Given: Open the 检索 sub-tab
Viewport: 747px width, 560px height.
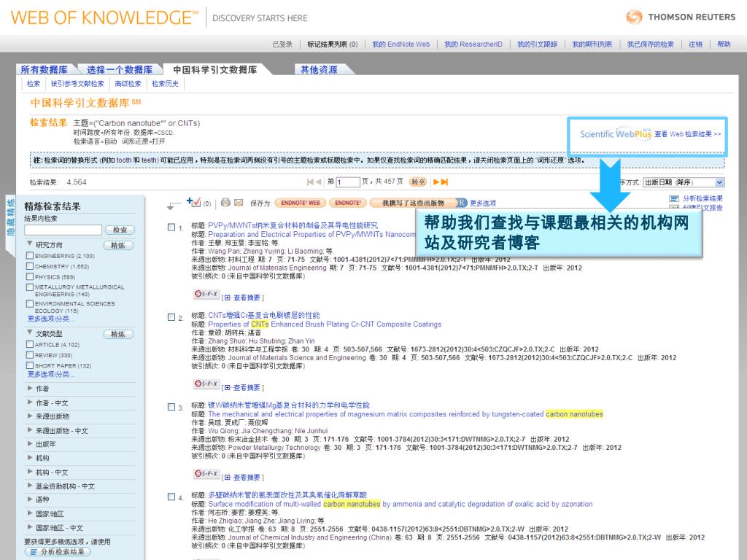Looking at the screenshot, I should (x=34, y=84).
